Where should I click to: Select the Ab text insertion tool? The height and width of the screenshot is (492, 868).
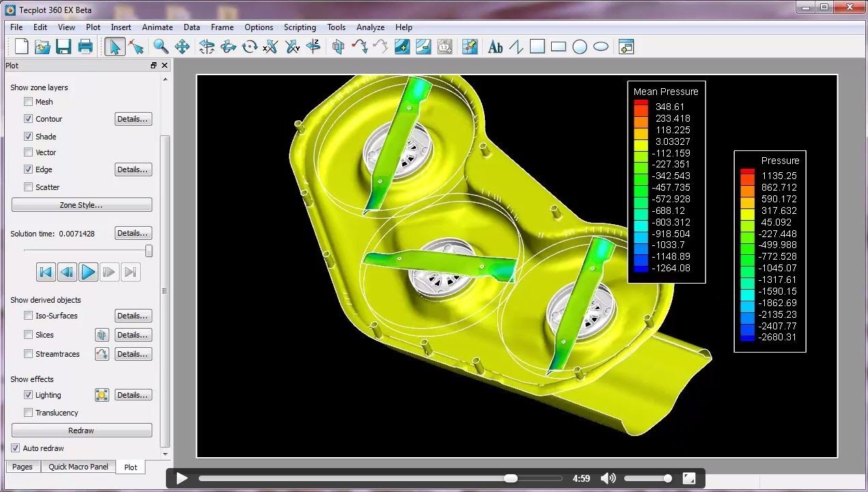pyautogui.click(x=496, y=46)
